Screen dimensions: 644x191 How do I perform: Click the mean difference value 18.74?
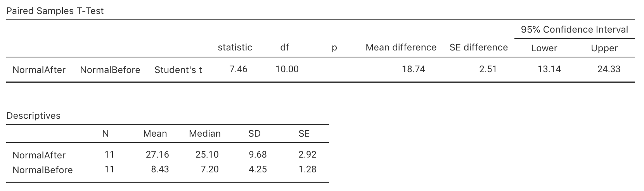click(414, 69)
